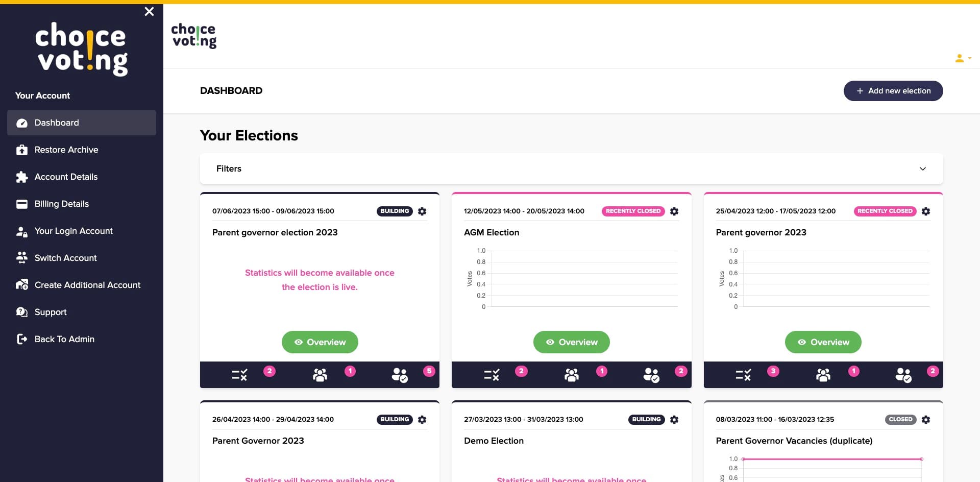This screenshot has height=482, width=980.
Task: Open ballot list icon on AGM Election card
Action: point(492,375)
